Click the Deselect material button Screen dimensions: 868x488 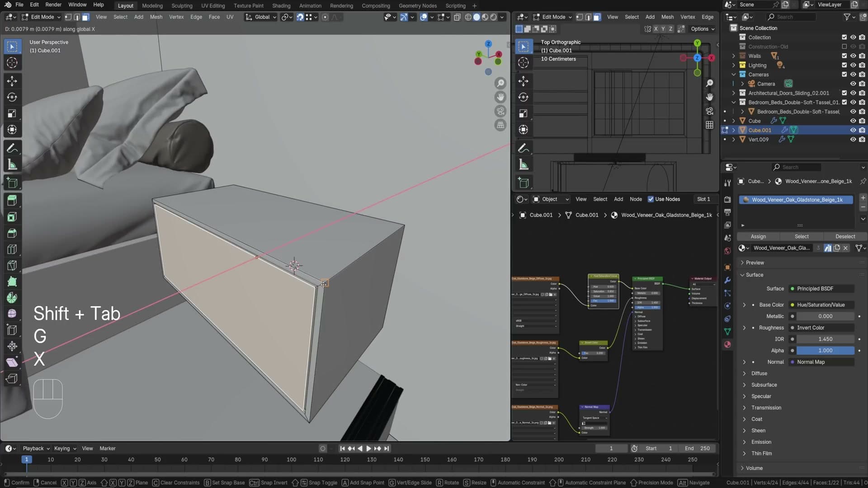tap(845, 237)
